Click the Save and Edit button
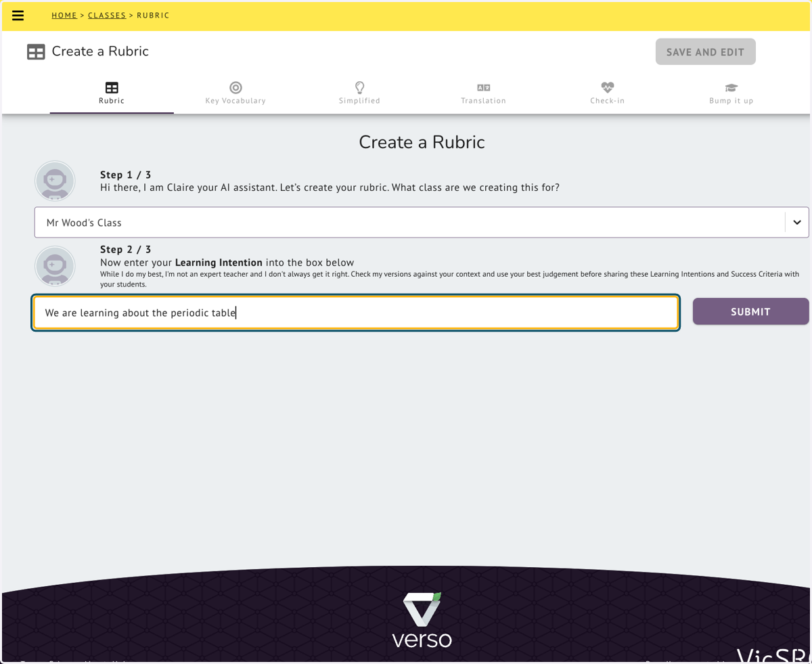The image size is (812, 664). [x=705, y=51]
